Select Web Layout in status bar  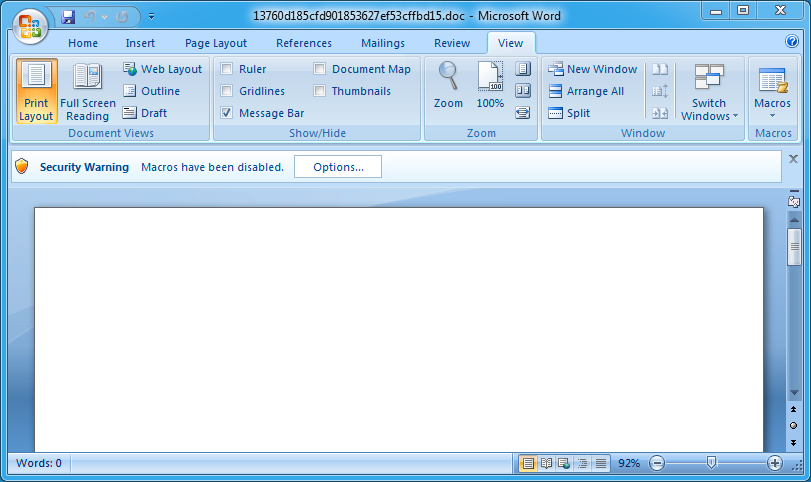564,463
